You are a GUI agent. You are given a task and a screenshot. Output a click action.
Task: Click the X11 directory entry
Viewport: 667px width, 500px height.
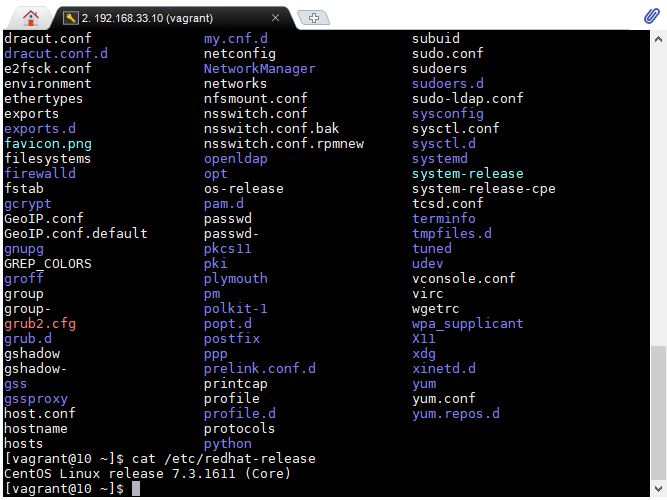[x=424, y=339]
